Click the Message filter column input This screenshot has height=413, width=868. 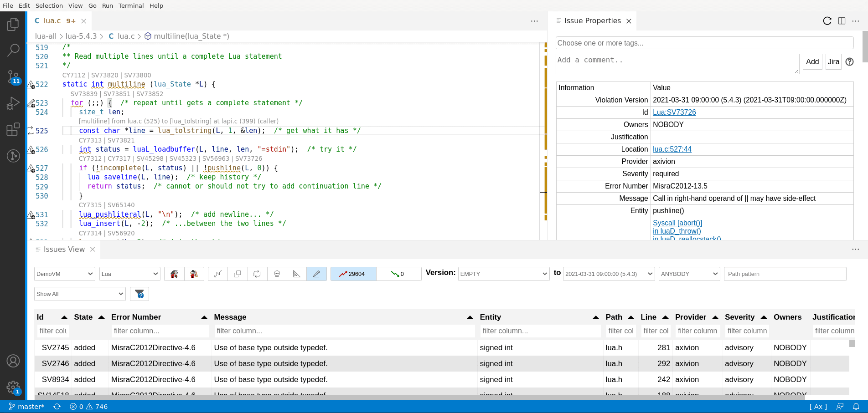click(x=344, y=331)
